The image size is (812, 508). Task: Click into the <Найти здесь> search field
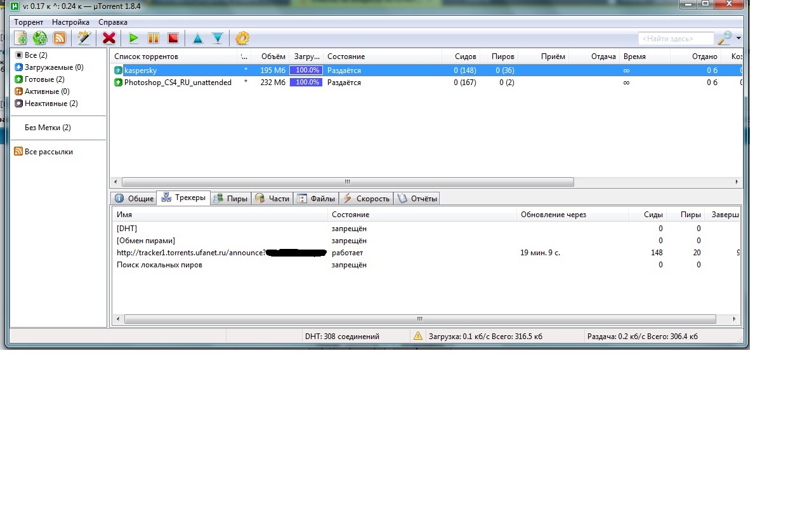tap(676, 39)
